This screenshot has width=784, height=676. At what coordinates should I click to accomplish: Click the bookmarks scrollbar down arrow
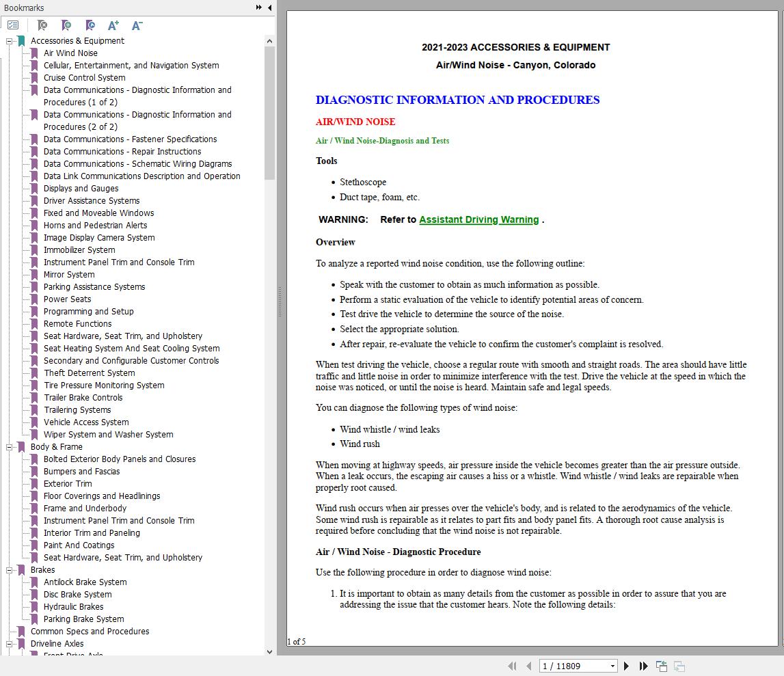[269, 651]
